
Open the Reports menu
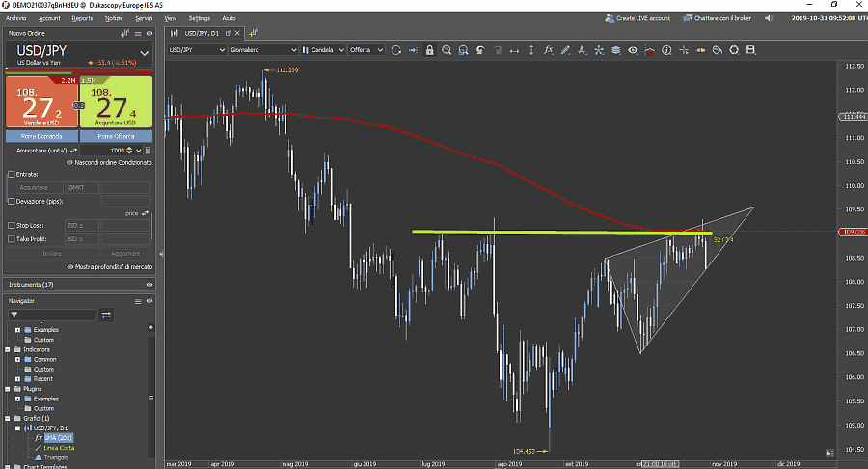click(82, 18)
